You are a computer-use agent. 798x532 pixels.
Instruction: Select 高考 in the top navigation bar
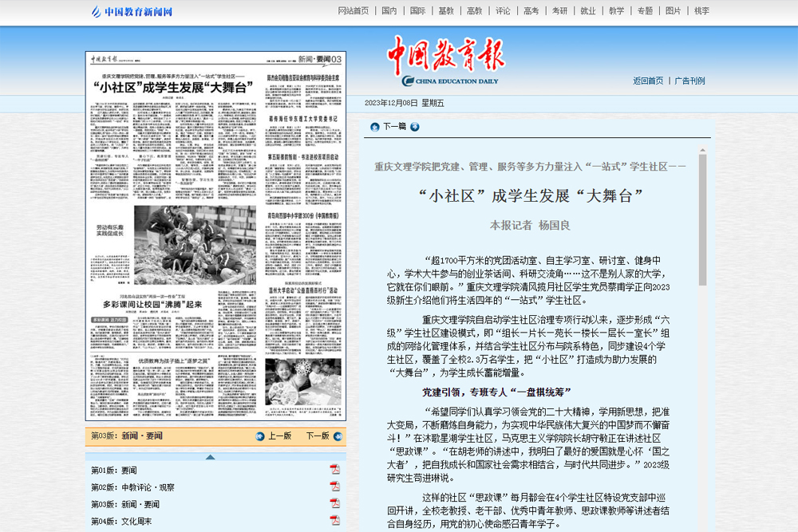tap(531, 11)
